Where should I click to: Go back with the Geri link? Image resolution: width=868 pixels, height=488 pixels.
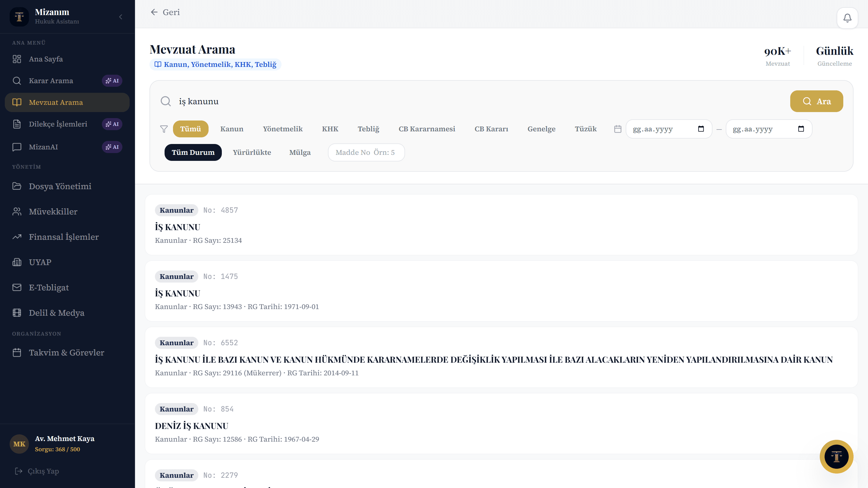click(165, 12)
